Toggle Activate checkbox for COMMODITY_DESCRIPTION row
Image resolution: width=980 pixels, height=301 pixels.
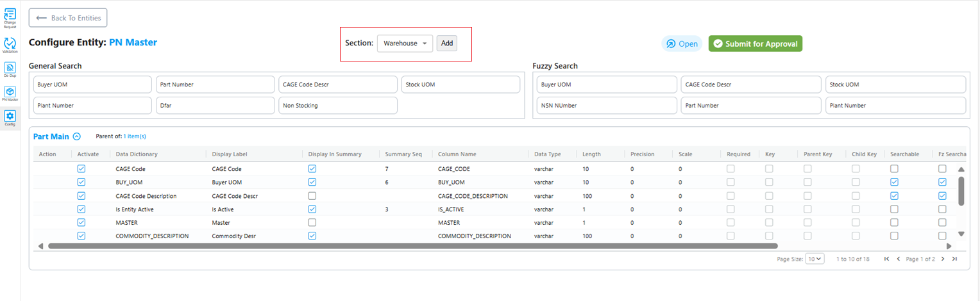click(81, 236)
